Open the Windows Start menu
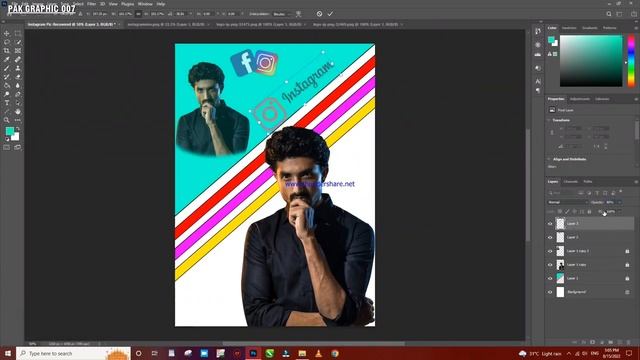The height and width of the screenshot is (360, 640). point(8,353)
